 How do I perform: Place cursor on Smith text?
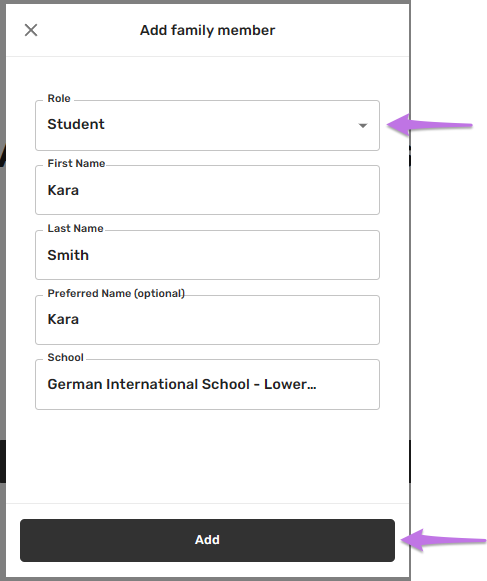pos(68,255)
